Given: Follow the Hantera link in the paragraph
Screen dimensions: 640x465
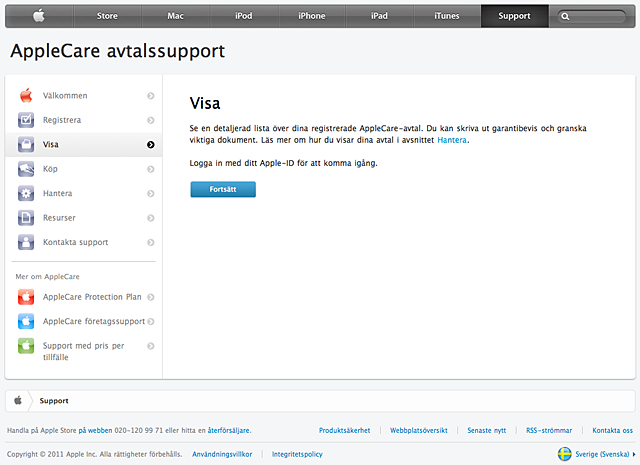Looking at the screenshot, I should 452,140.
